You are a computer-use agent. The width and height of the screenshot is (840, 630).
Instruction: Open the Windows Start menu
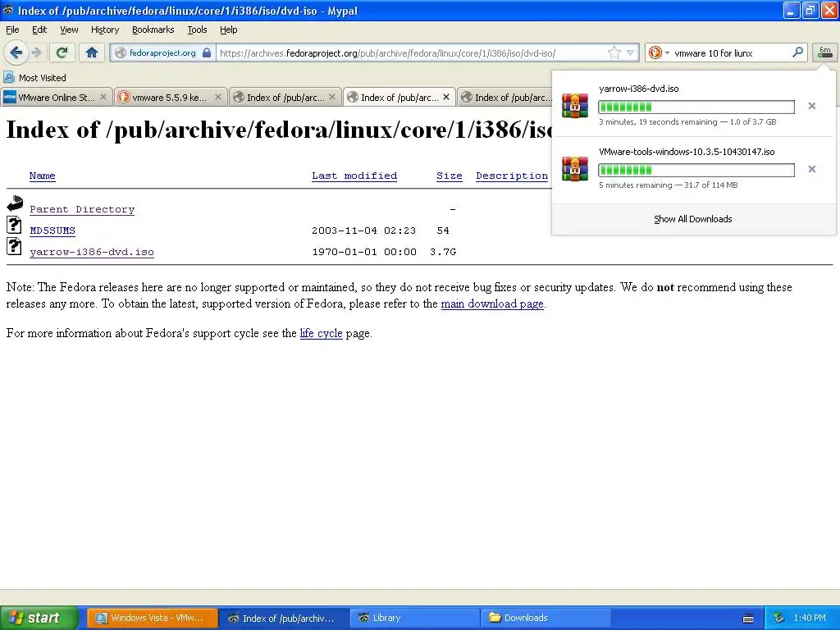pyautogui.click(x=39, y=618)
